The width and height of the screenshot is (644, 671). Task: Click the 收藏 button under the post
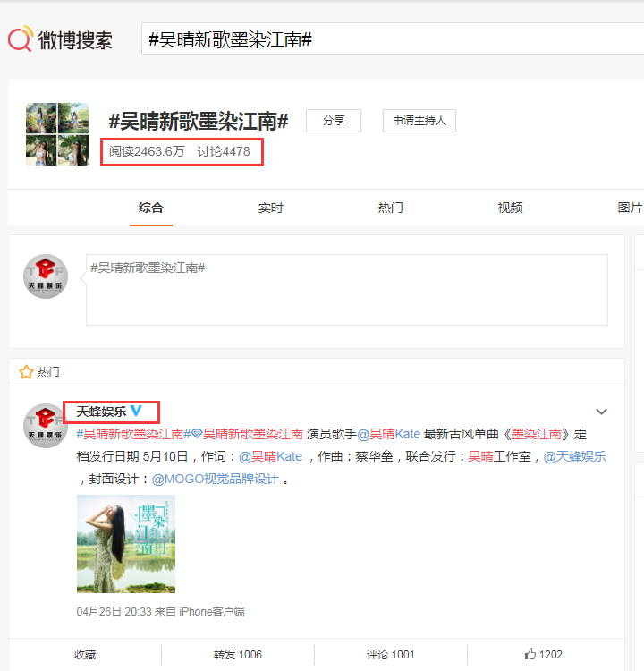(86, 654)
